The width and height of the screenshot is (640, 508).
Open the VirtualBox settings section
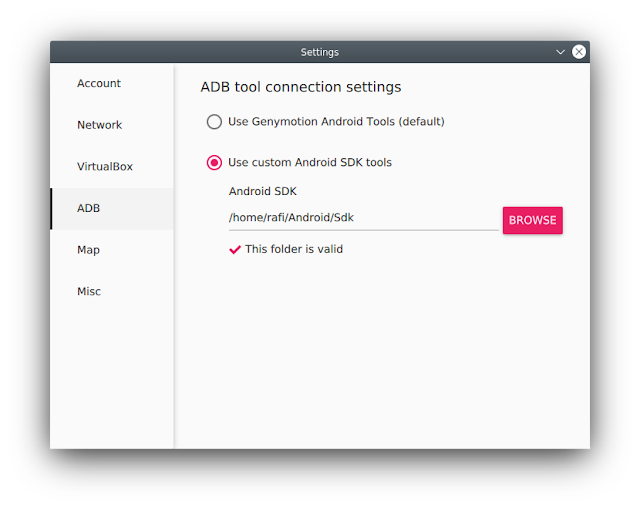(x=112, y=167)
